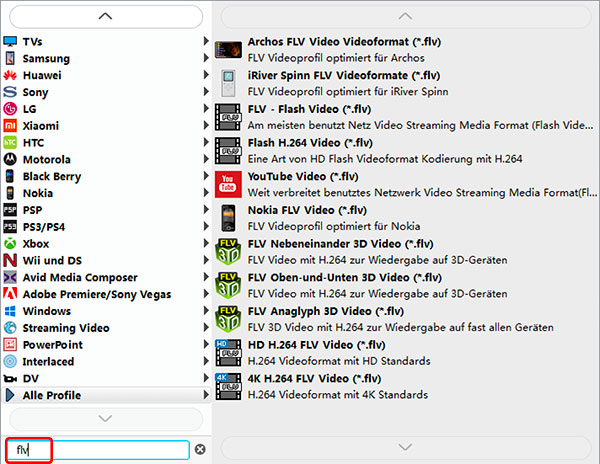Select FLV Anaglyph 3D Video format
This screenshot has width=600, height=464.
[406, 319]
